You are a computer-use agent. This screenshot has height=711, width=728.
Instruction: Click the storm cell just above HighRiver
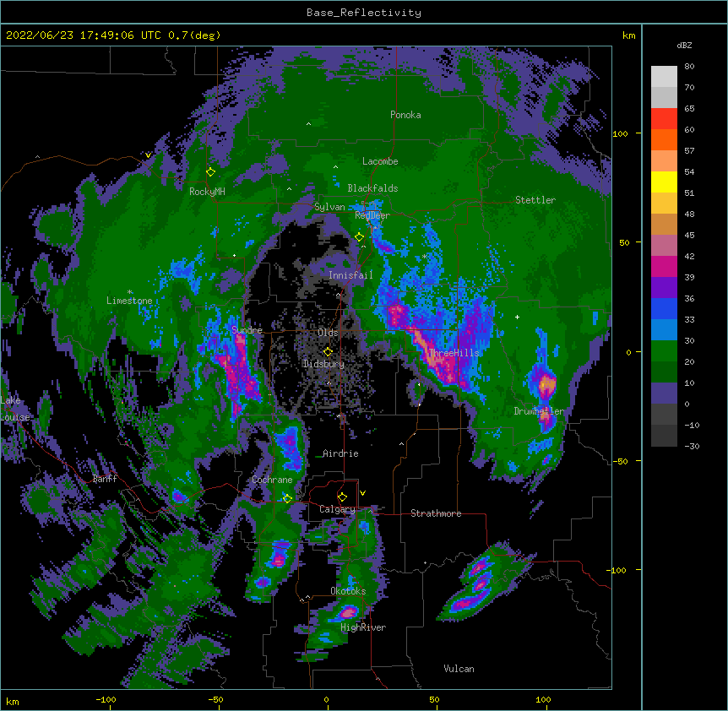(x=347, y=612)
